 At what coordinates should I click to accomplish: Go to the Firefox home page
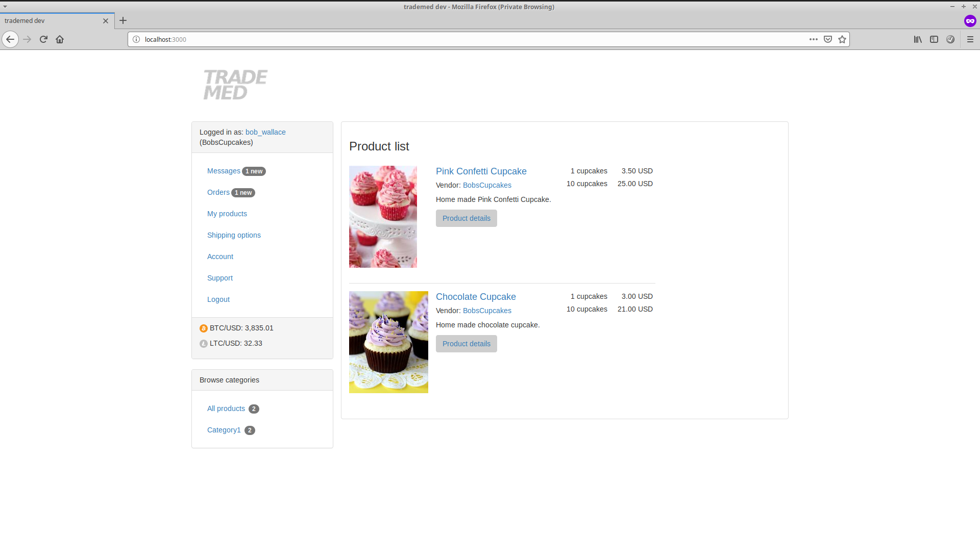tap(60, 39)
